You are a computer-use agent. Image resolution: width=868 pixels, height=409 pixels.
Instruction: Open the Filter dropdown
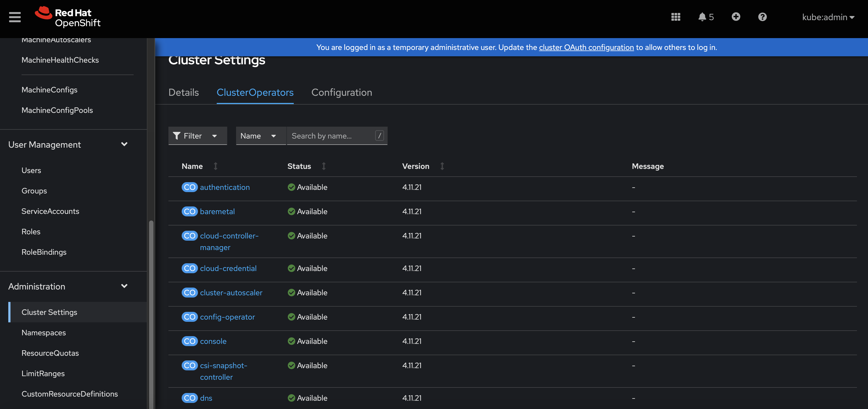[197, 136]
